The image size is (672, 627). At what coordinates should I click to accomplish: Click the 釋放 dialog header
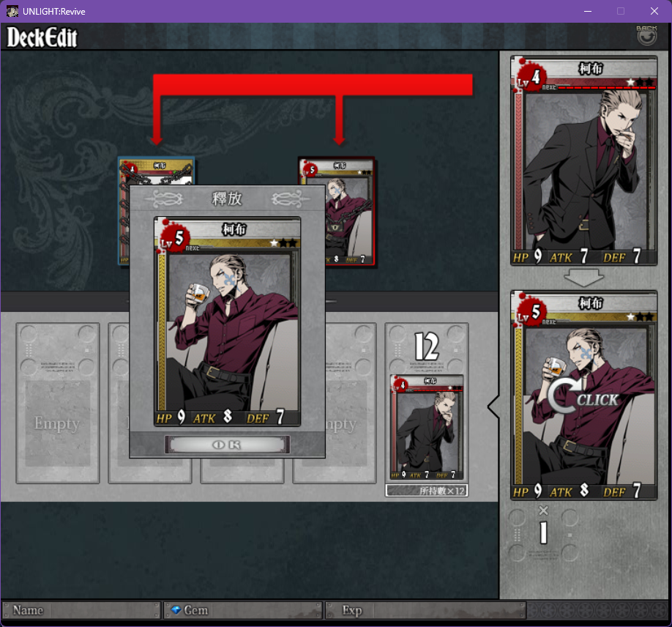coord(227,199)
